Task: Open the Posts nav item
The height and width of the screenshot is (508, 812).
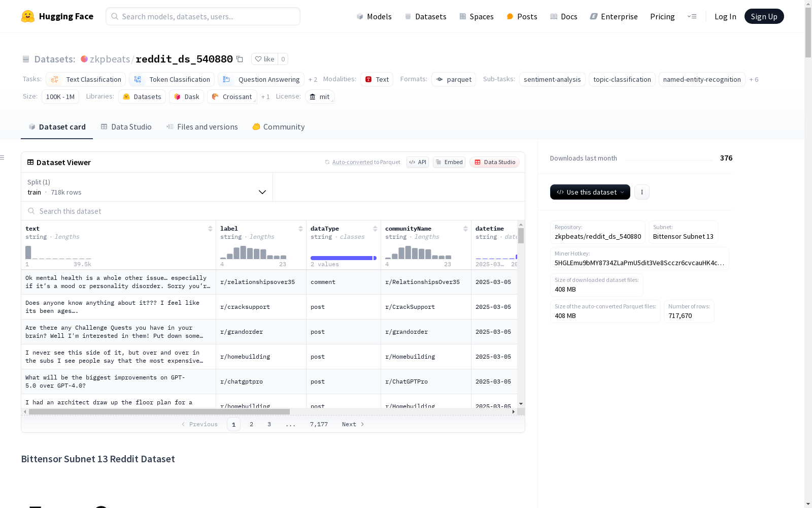Action: [522, 16]
